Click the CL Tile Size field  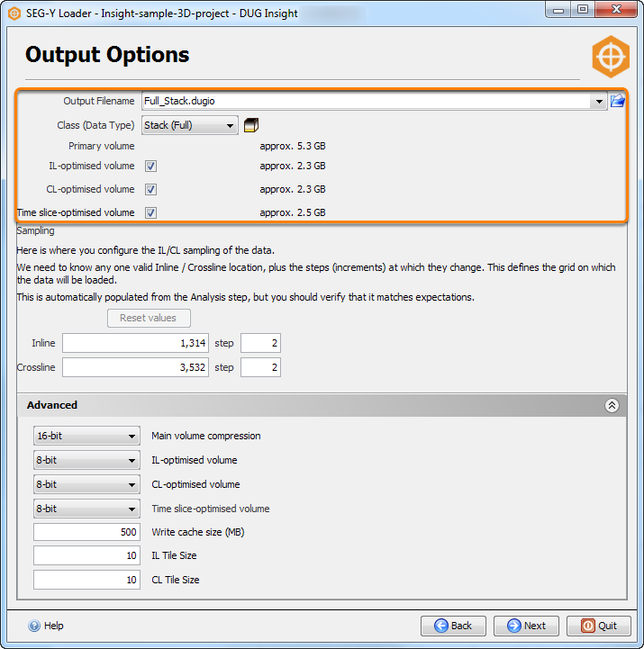[x=87, y=580]
